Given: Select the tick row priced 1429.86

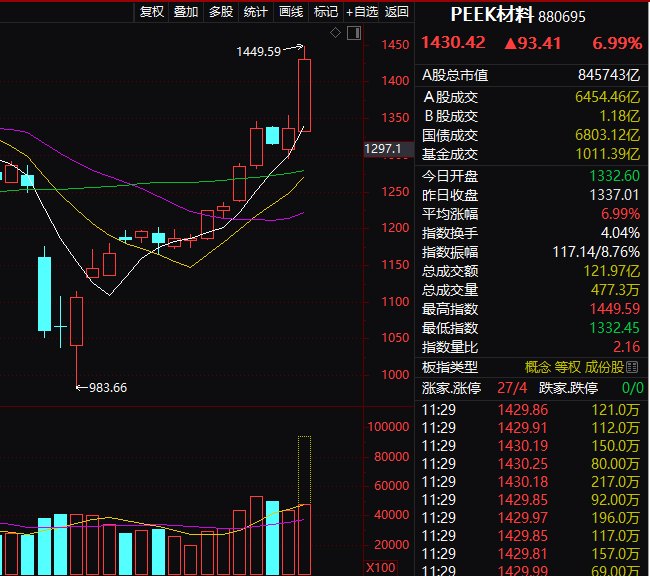Looking at the screenshot, I should point(531,410).
